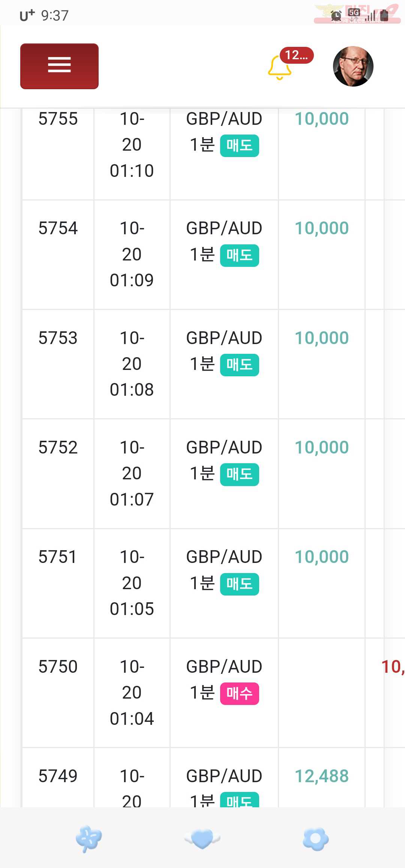Tap the 10-20 01:07 timestamp cell
405x868 pixels.
point(132,473)
